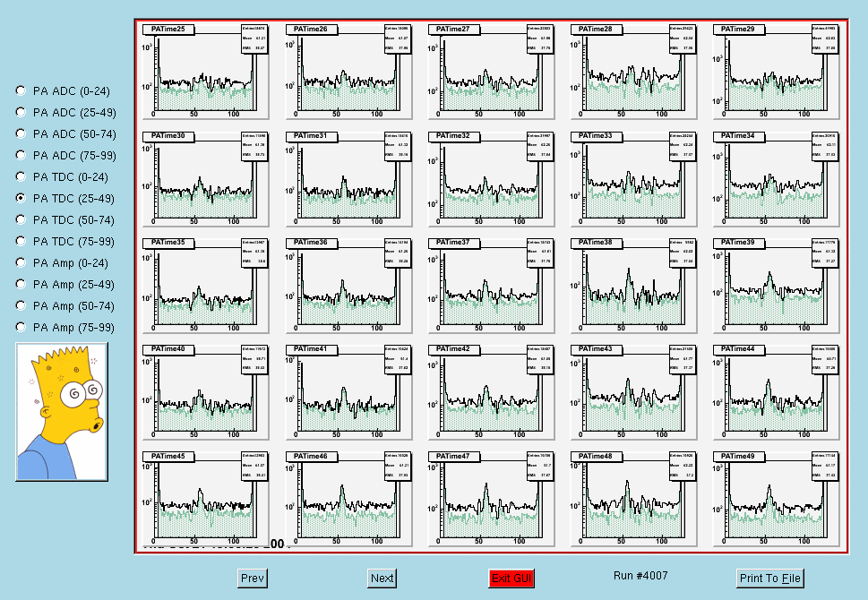Click on the PATime38 plot
The image size is (868, 600).
[633, 286]
